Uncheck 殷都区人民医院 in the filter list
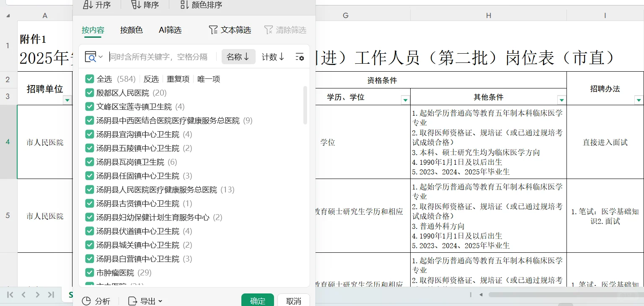 pyautogui.click(x=89, y=93)
